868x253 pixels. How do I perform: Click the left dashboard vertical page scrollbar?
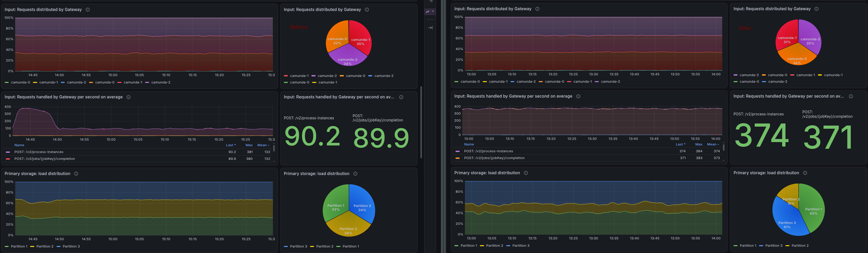(x=421, y=122)
